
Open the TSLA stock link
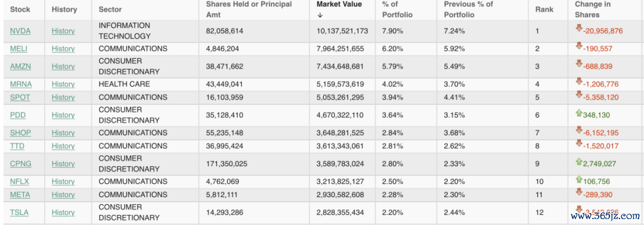pos(19,212)
